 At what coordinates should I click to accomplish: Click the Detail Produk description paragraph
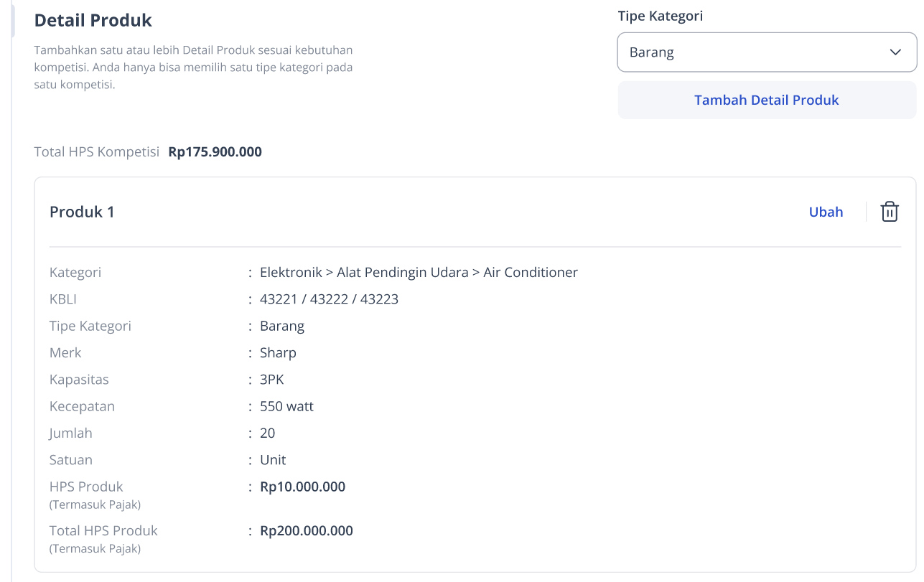tap(194, 67)
